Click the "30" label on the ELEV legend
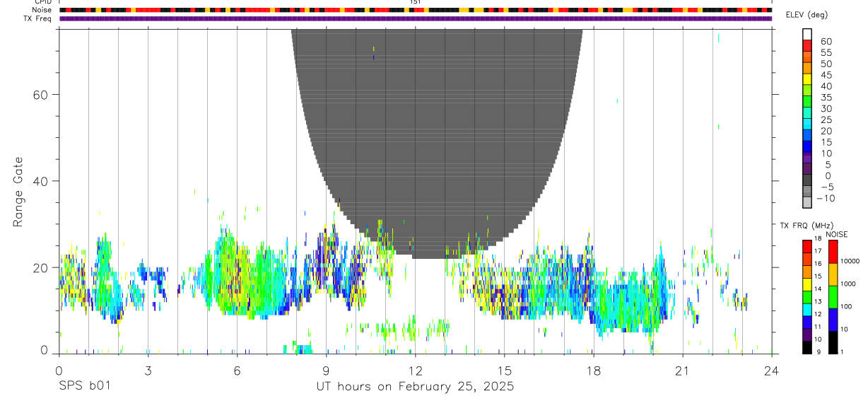 (825, 108)
